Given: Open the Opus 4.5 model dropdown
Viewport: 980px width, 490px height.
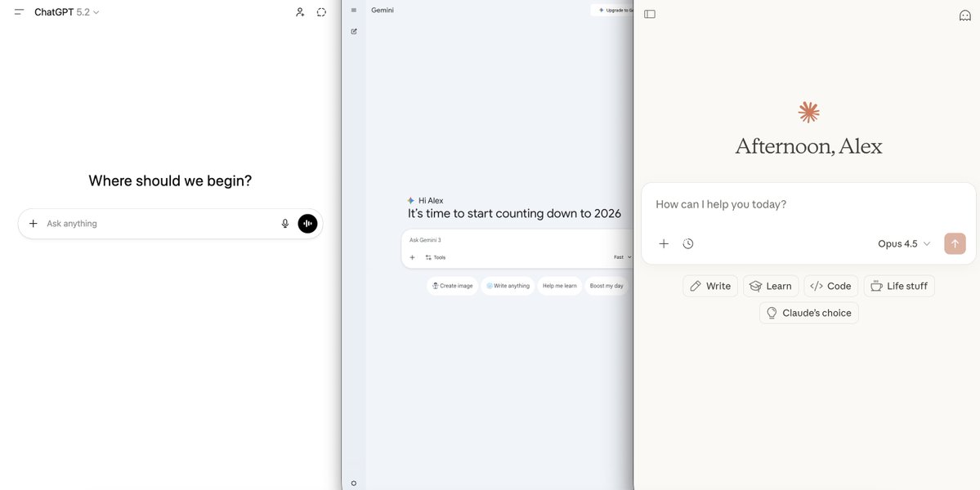Looking at the screenshot, I should pyautogui.click(x=904, y=244).
